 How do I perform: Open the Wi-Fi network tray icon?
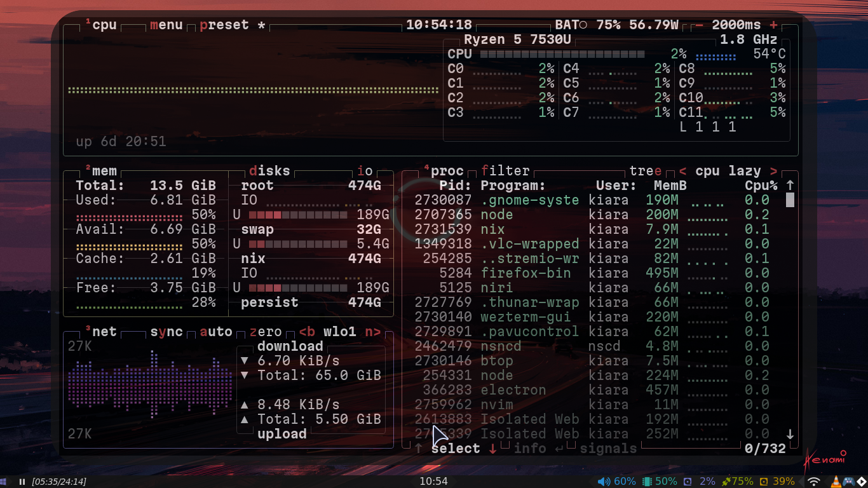(x=814, y=482)
